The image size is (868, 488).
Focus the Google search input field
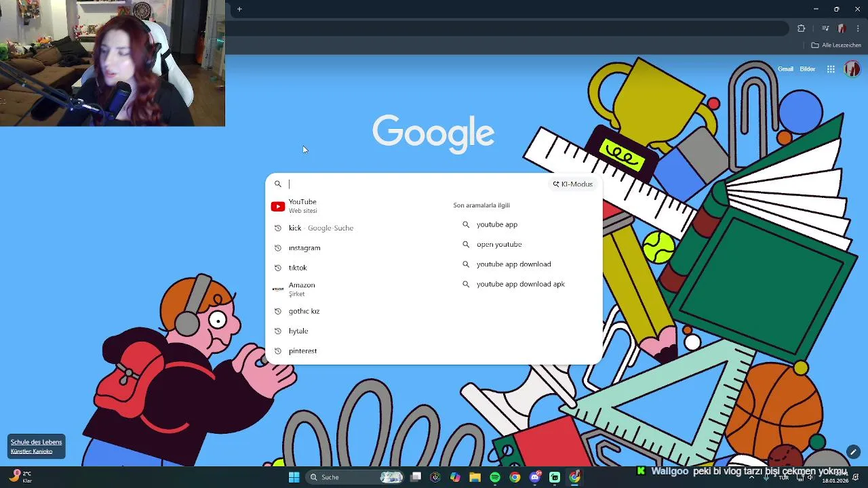tap(417, 184)
